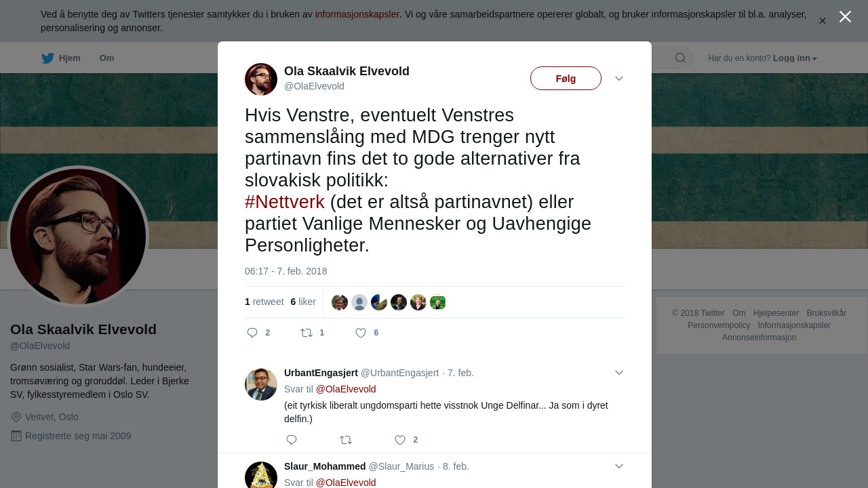
Task: Click the first liker avatar thumbnail
Action: click(340, 302)
